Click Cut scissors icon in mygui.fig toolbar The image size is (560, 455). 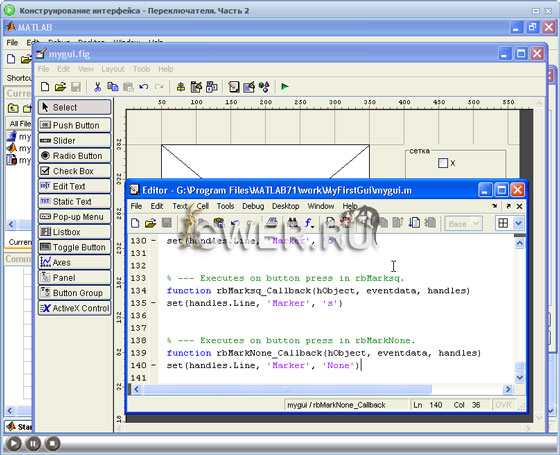tap(97, 86)
